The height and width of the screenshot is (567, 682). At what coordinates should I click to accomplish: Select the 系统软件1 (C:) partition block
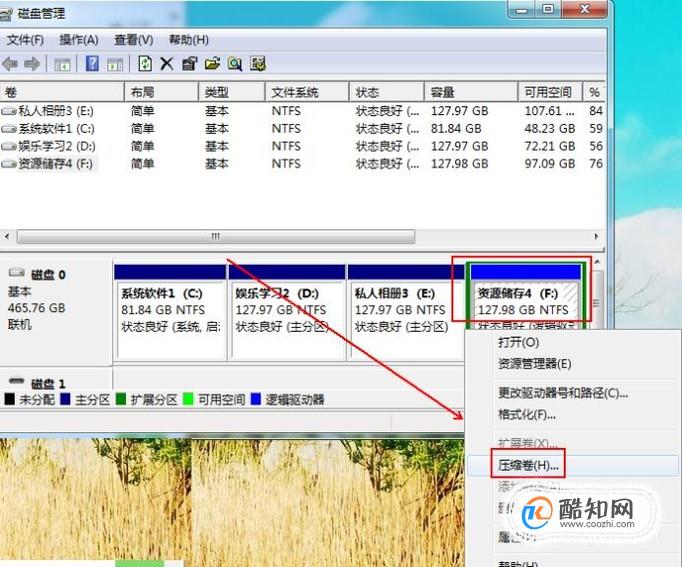coord(170,312)
